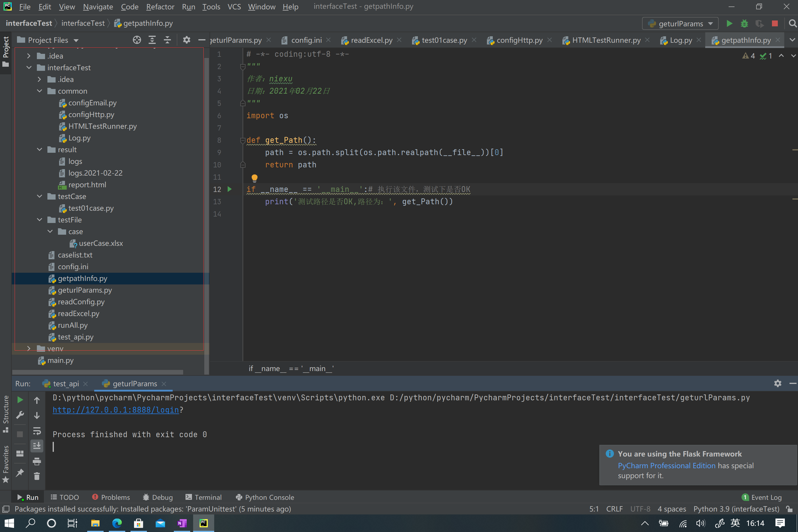Toggle scroll to end in Run console
This screenshot has height=532, width=798.
(x=37, y=445)
